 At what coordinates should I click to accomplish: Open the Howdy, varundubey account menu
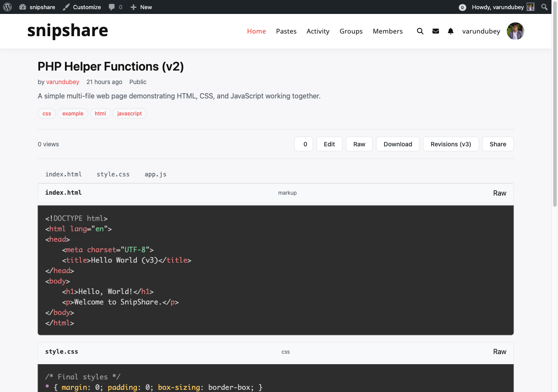coord(497,7)
